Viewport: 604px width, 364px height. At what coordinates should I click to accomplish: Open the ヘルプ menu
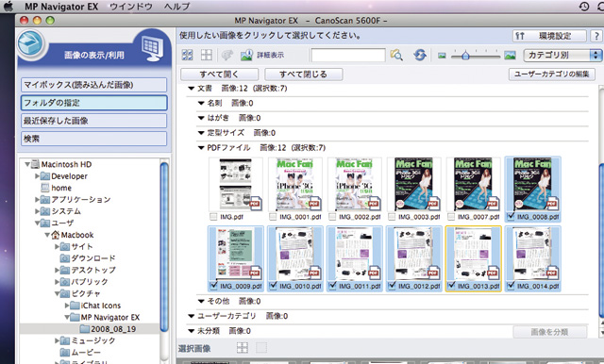point(176,7)
